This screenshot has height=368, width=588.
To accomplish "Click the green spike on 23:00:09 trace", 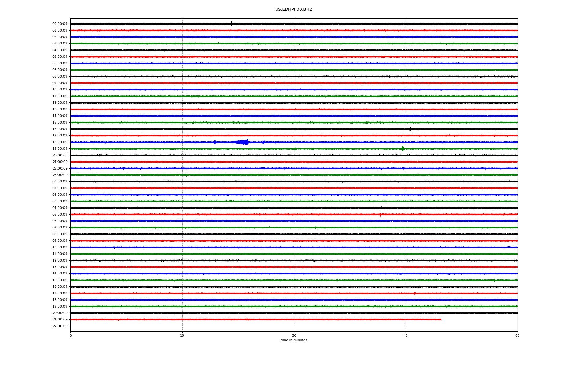I will point(186,175).
